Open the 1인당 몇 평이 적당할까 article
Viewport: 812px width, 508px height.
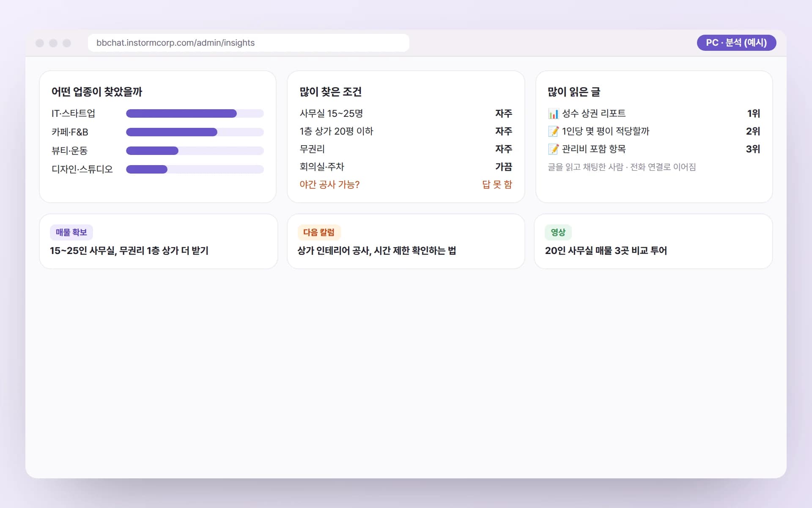tap(606, 131)
